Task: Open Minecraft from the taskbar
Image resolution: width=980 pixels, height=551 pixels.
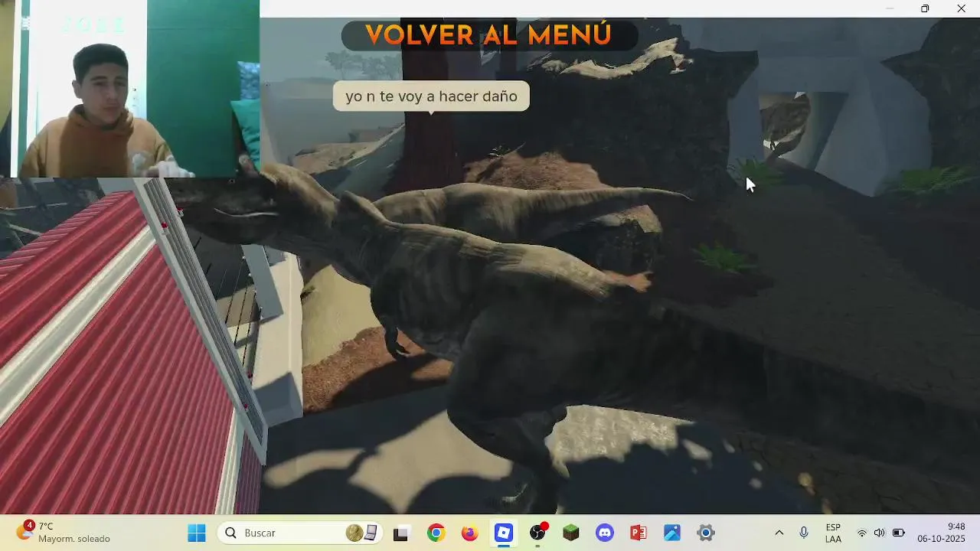Action: click(x=571, y=533)
